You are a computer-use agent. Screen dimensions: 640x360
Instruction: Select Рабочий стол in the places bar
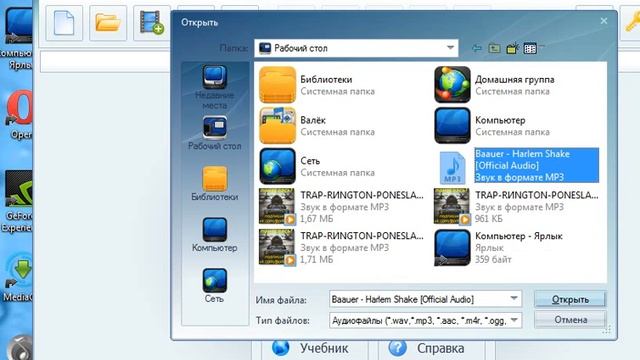point(214,133)
